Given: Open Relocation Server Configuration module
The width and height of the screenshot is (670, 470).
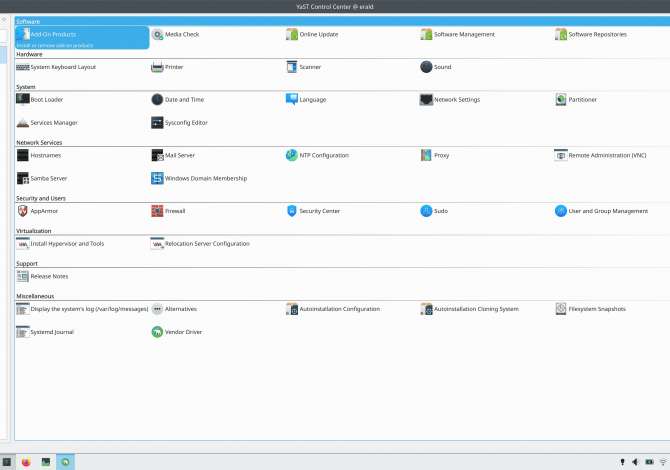Looking at the screenshot, I should [x=200, y=244].
